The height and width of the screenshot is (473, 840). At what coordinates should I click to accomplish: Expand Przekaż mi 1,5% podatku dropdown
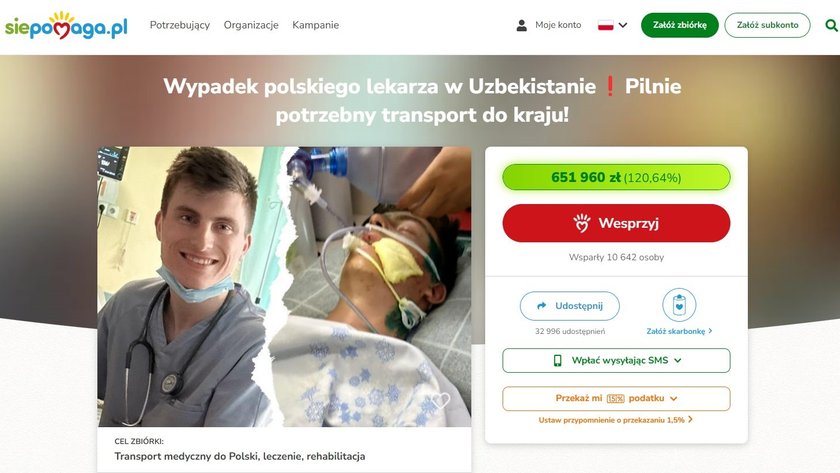click(616, 399)
